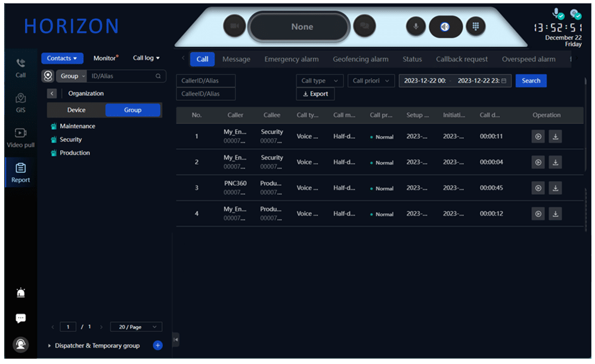Open the Video pull panel
This screenshot has height=364, width=595.
pos(20,137)
